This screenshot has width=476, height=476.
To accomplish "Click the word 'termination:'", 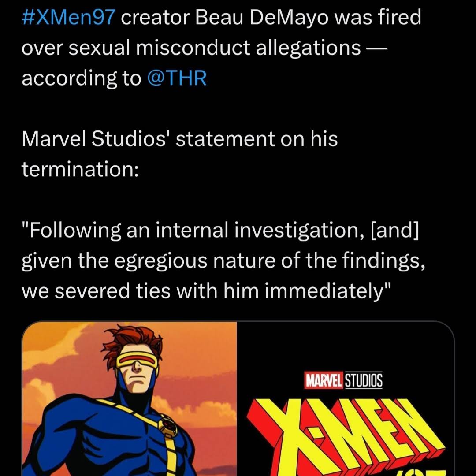I will pyautogui.click(x=80, y=169).
